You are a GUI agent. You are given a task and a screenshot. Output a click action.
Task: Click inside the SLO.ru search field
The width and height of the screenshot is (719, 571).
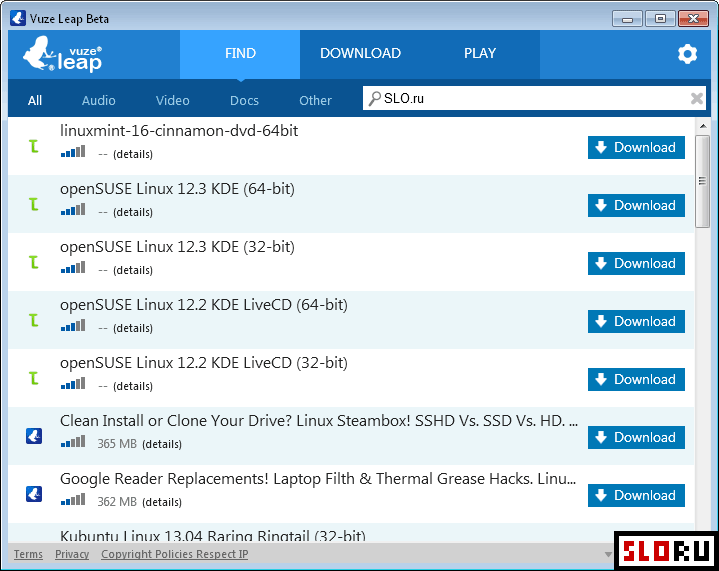click(534, 98)
